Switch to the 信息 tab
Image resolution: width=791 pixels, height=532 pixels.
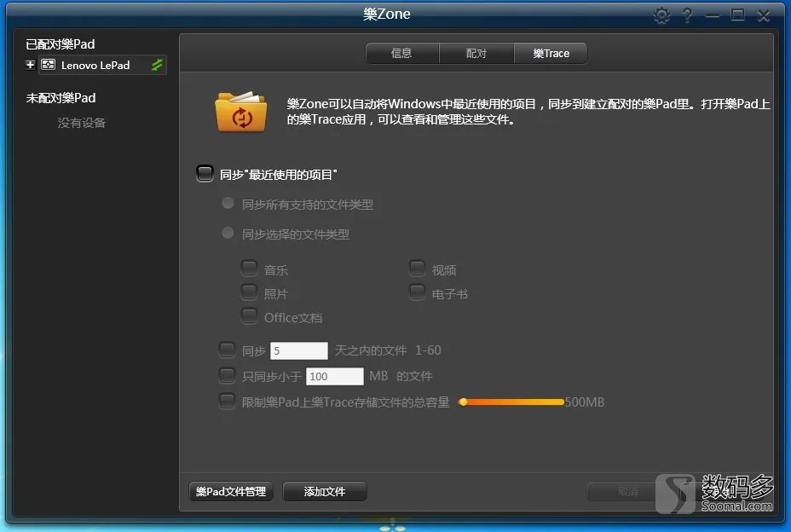point(402,53)
